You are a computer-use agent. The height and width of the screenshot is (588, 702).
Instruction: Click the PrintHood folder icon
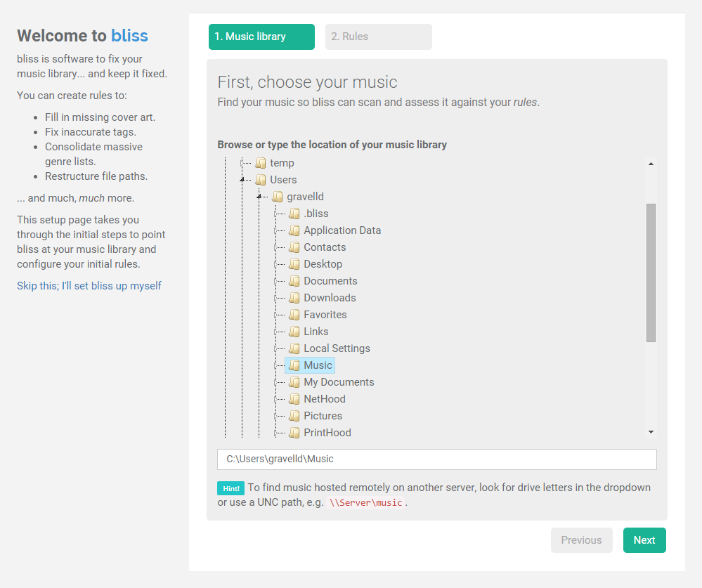294,433
